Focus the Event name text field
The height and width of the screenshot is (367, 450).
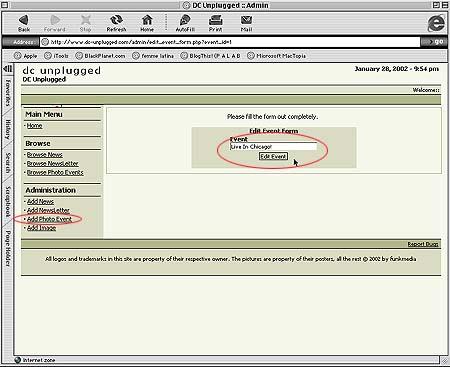(x=273, y=147)
